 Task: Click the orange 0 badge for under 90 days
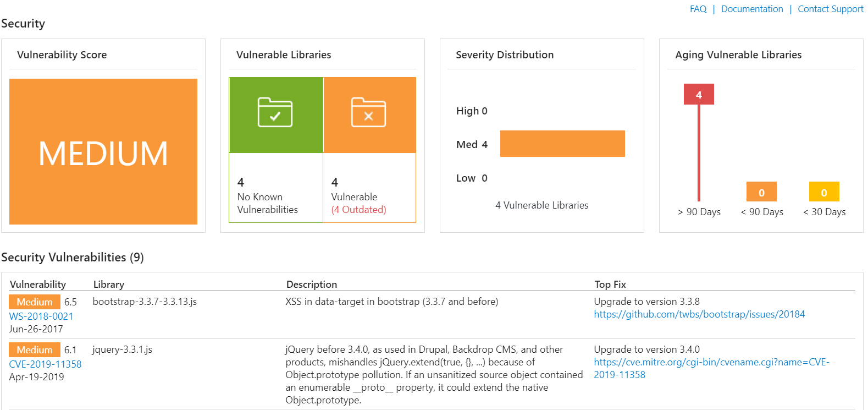coord(761,192)
